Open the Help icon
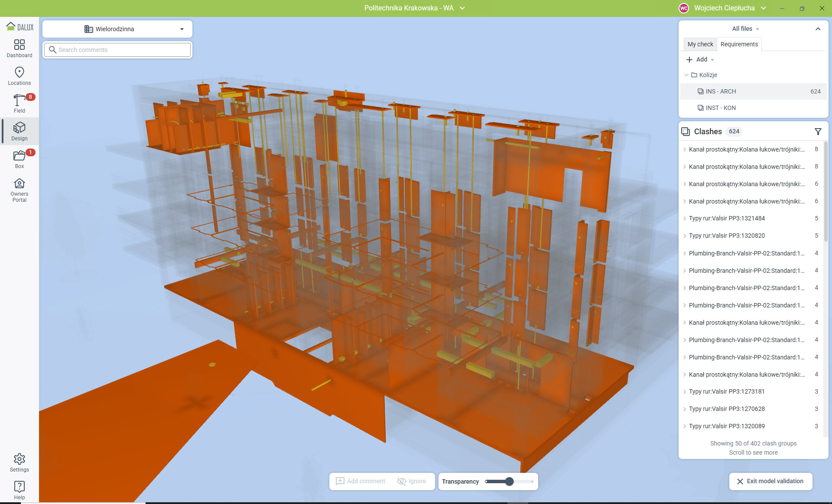Screen dimensions: 832x504 tap(19, 490)
